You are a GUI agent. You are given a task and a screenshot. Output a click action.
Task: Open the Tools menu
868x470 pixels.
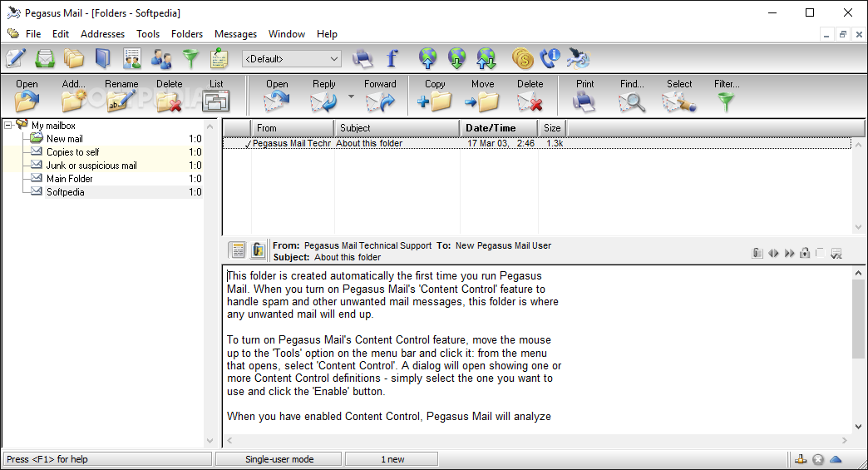coord(148,34)
